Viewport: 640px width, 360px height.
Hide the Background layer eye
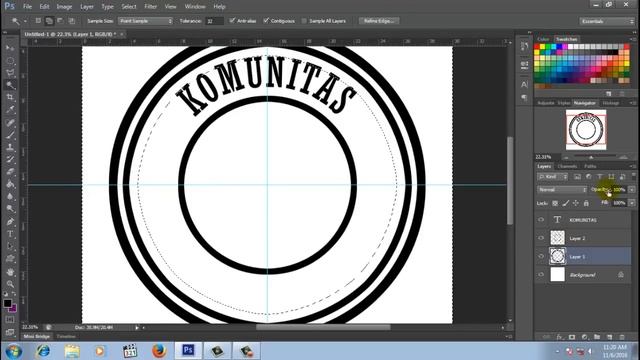[x=541, y=275]
